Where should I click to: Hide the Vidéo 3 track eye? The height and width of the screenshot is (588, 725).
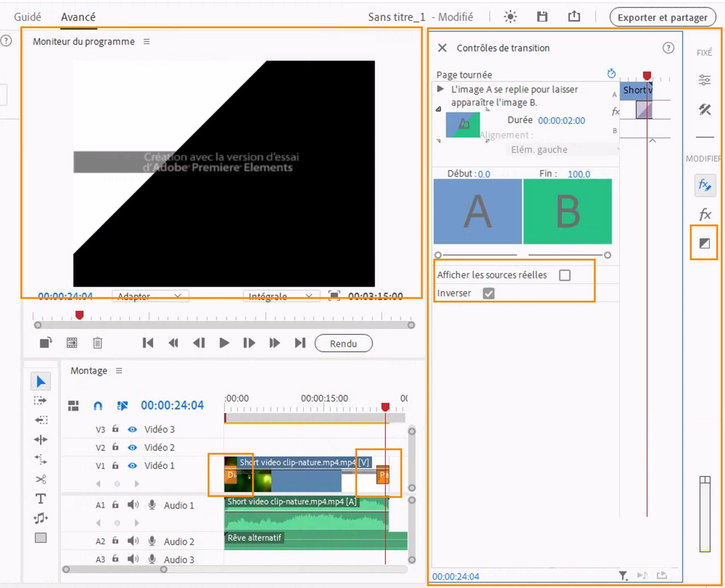[132, 429]
